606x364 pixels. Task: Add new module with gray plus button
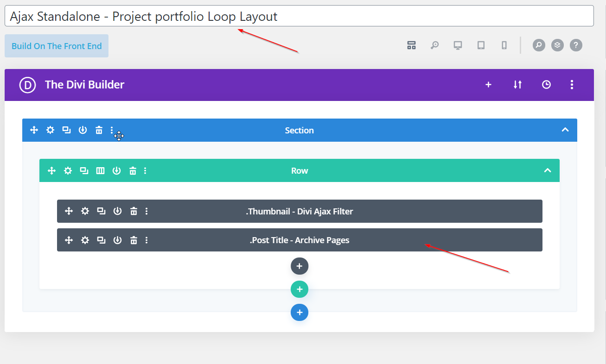pyautogui.click(x=300, y=266)
